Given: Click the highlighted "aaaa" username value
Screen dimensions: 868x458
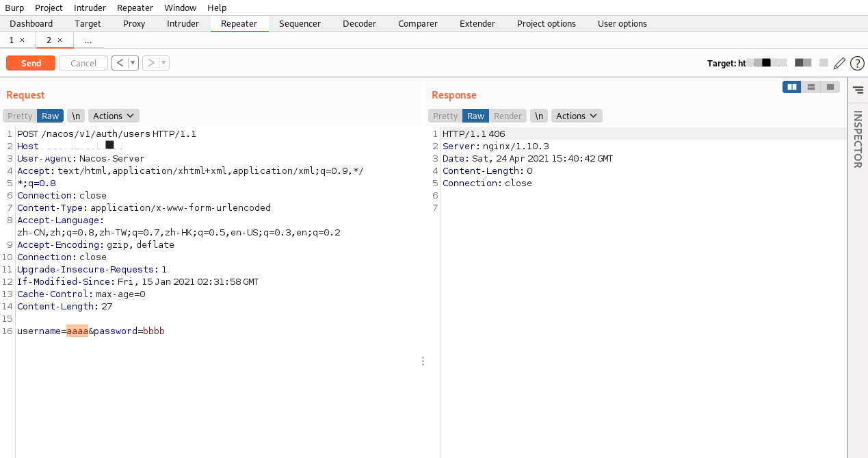Looking at the screenshot, I should click(77, 331).
